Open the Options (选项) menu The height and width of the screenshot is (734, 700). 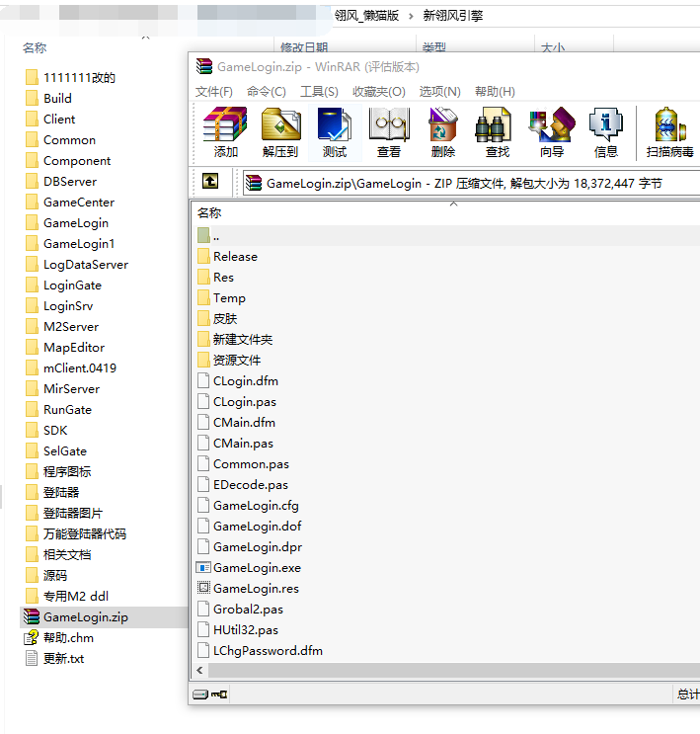(439, 92)
